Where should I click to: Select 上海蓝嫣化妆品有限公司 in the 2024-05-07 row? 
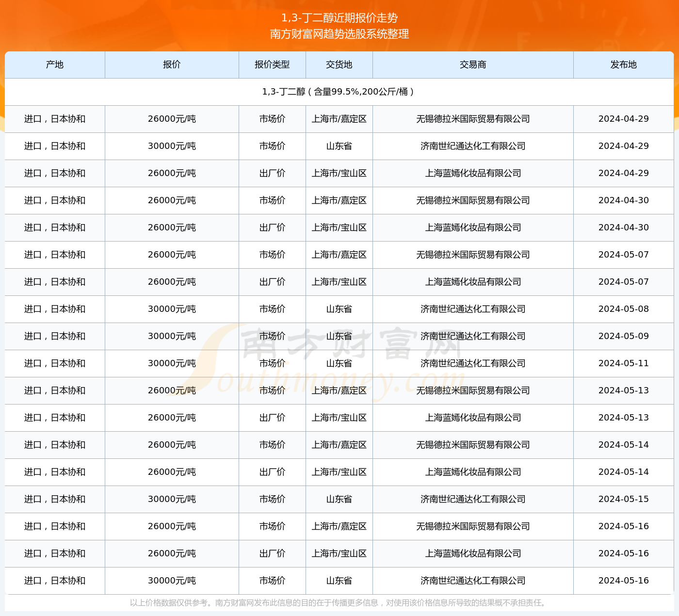473,282
